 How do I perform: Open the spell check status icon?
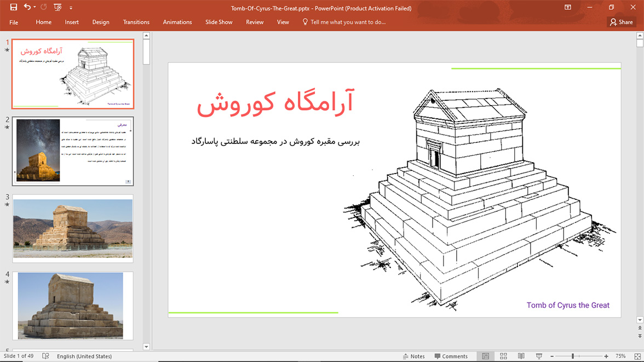coord(45,356)
